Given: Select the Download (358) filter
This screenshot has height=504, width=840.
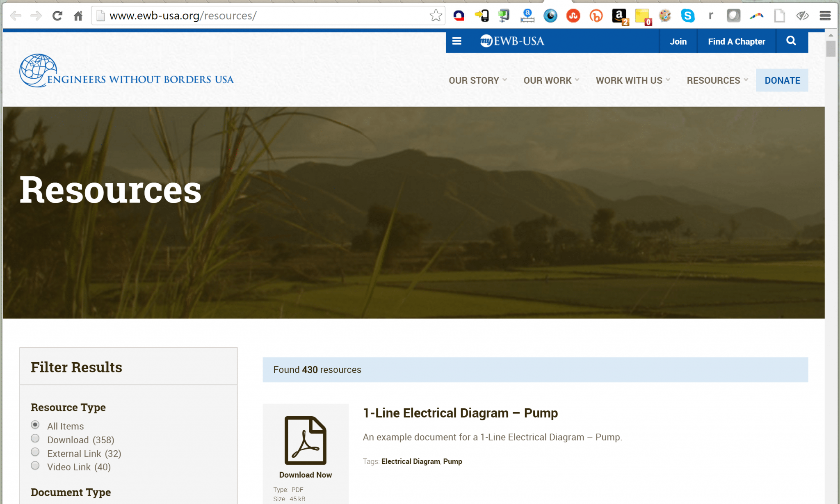Looking at the screenshot, I should point(35,438).
